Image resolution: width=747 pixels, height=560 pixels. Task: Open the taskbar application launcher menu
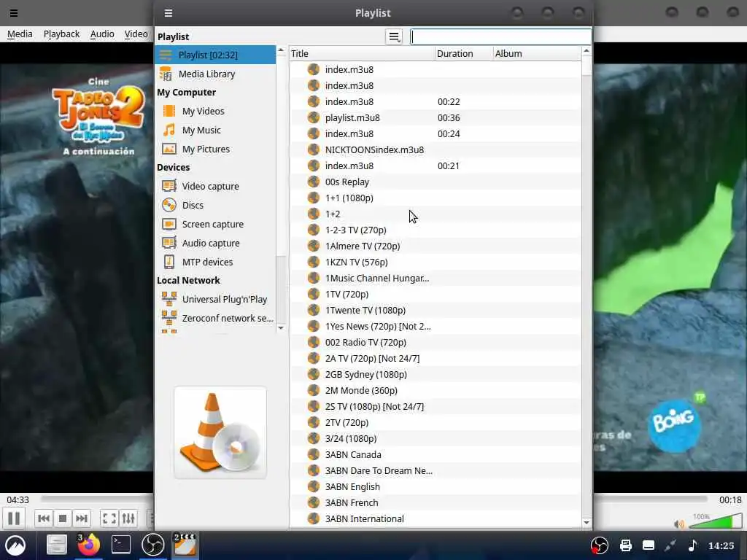click(15, 545)
